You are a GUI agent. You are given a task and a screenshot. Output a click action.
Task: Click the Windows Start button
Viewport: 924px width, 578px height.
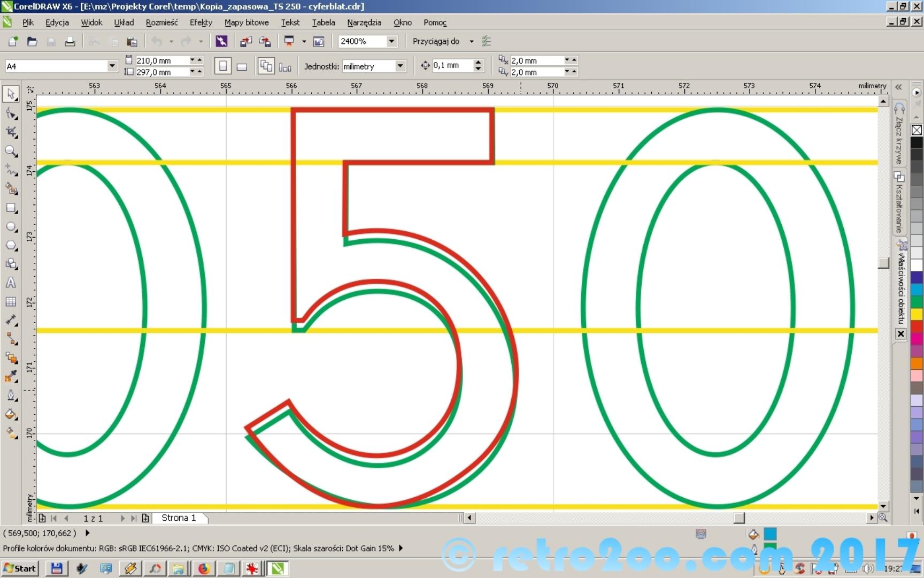pyautogui.click(x=20, y=568)
